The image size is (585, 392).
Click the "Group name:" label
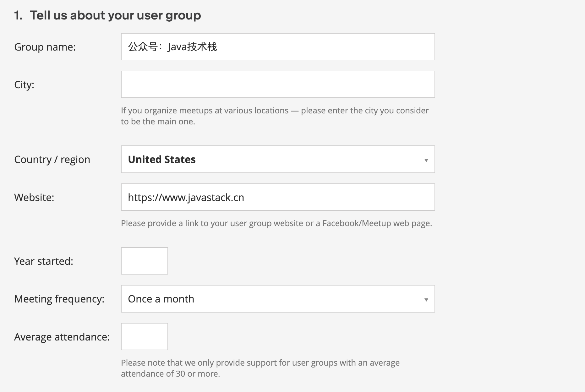(45, 47)
